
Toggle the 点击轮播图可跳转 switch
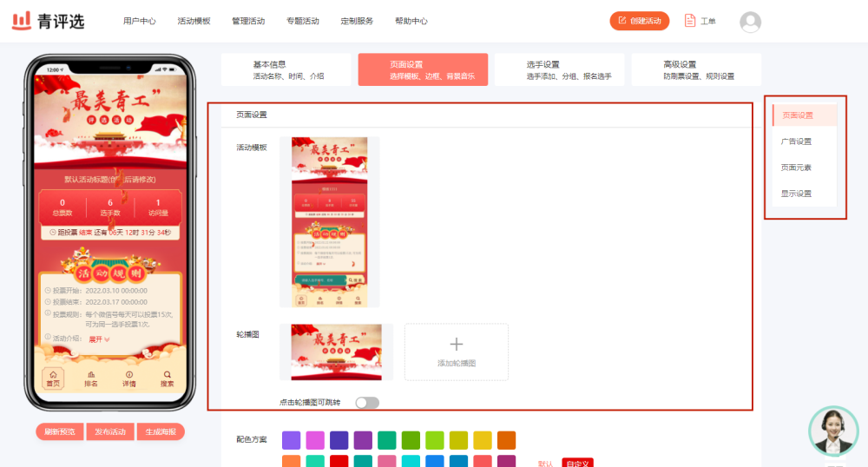[367, 403]
